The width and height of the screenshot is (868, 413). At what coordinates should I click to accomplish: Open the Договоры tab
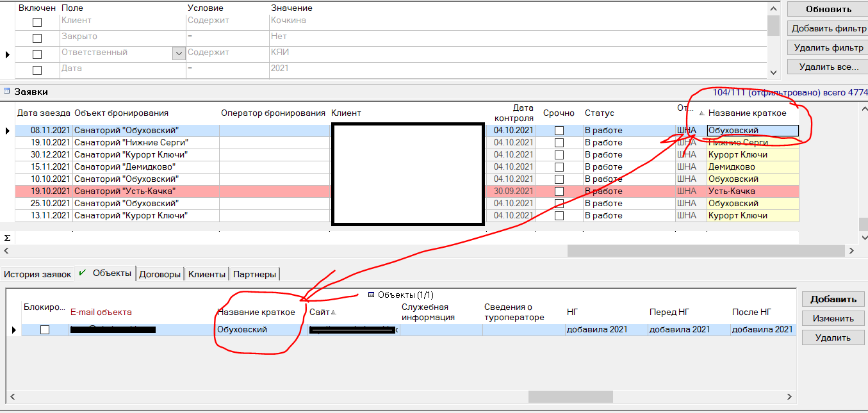pyautogui.click(x=160, y=274)
